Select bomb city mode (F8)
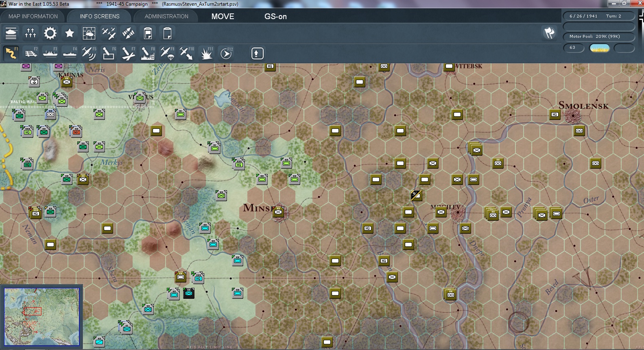 [x=148, y=53]
